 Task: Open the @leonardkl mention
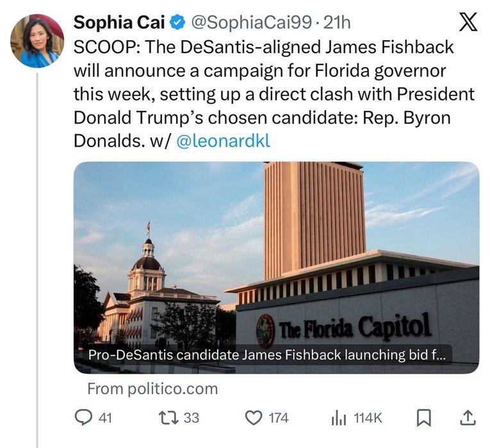tap(223, 141)
